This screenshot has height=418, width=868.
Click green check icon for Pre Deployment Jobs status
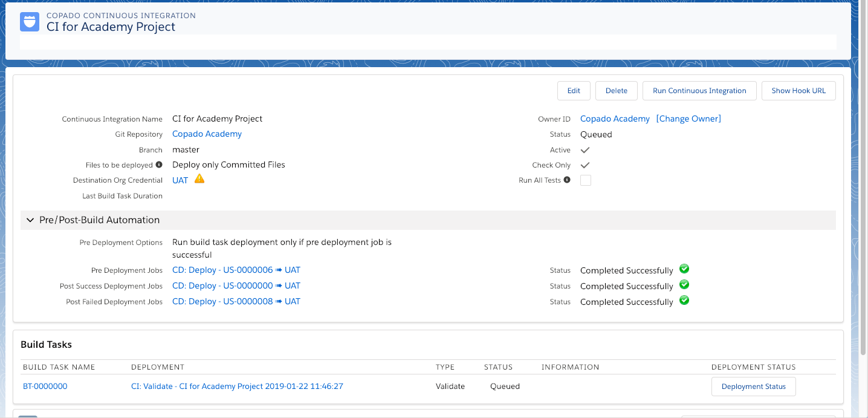684,269
